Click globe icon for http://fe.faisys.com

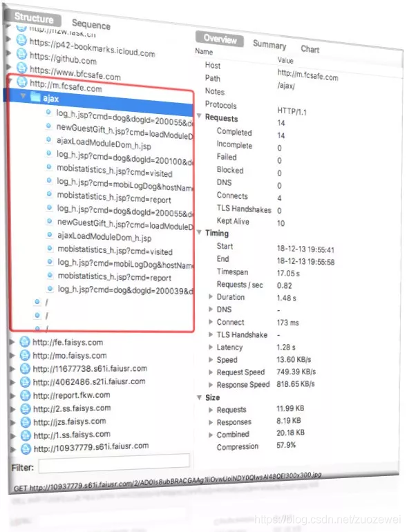24,342
